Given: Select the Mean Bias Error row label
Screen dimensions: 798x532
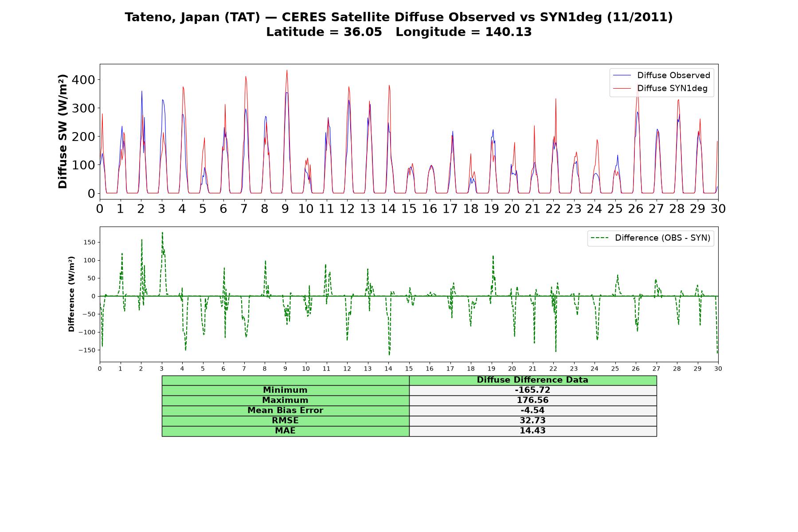Looking at the screenshot, I should pos(285,411).
